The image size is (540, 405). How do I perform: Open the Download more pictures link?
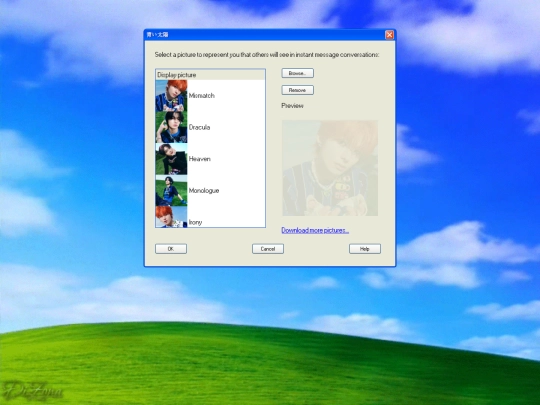coord(315,230)
